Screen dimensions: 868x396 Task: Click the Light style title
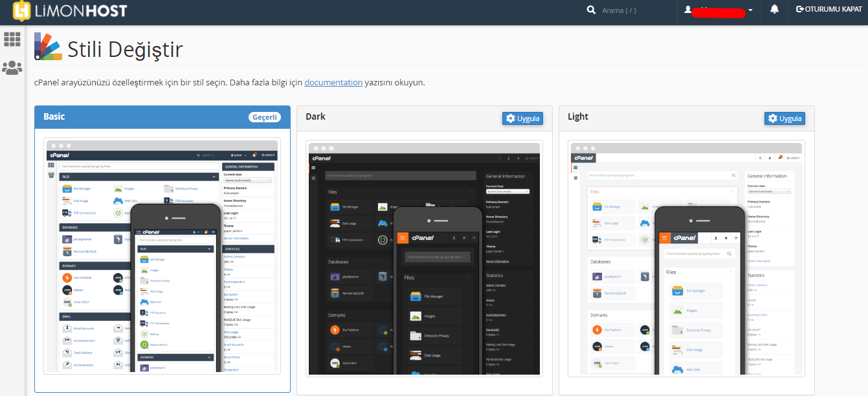pos(578,116)
